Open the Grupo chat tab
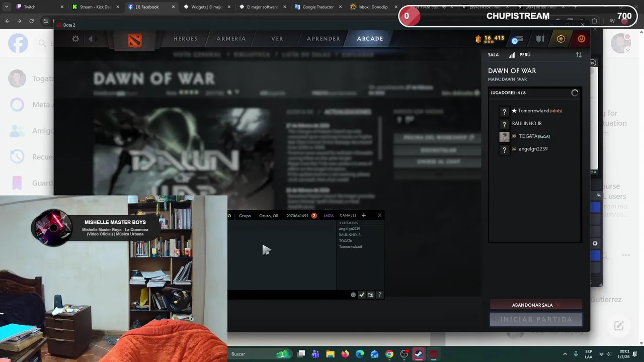The width and height of the screenshot is (644, 362). coord(245,216)
